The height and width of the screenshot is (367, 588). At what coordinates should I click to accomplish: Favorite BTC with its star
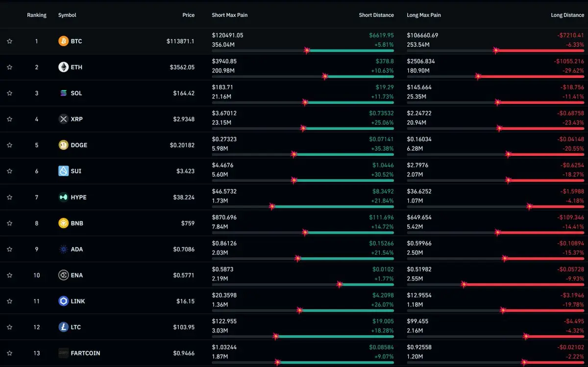click(9, 41)
